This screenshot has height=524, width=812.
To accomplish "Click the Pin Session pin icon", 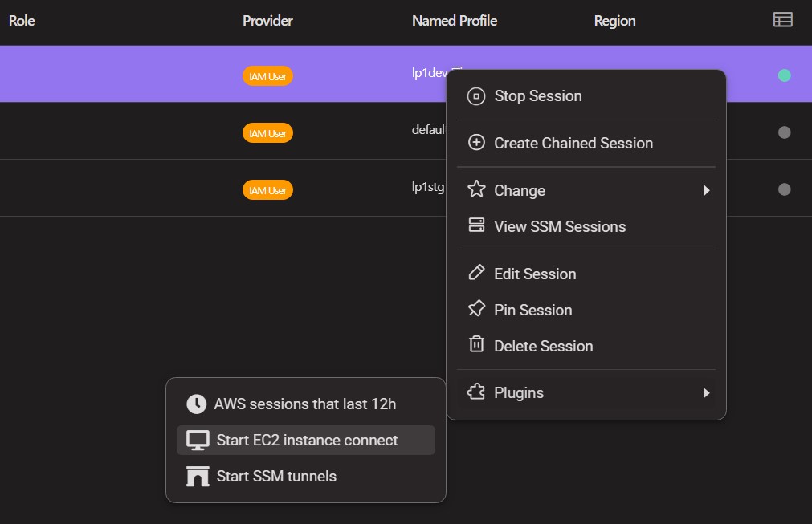I will pyautogui.click(x=476, y=309).
